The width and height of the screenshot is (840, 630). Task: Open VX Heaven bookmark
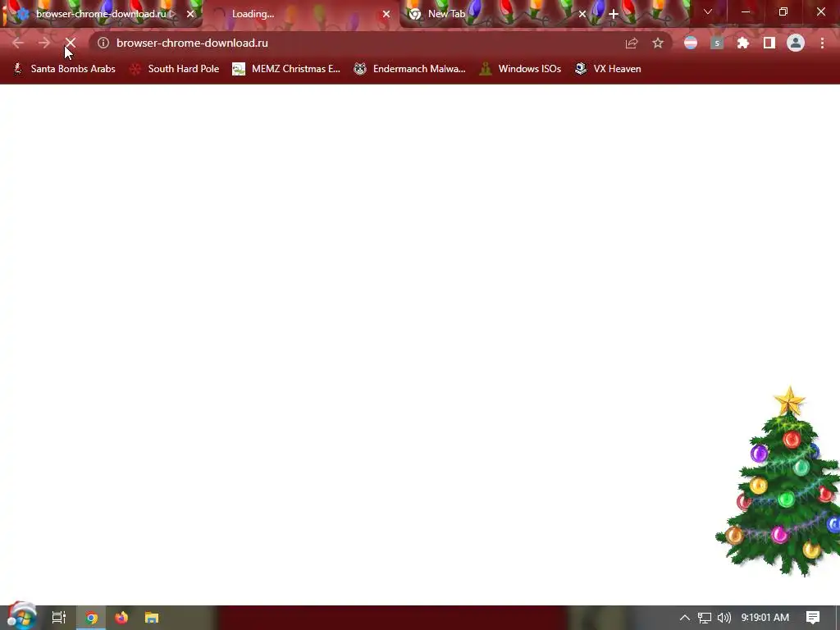pos(608,69)
